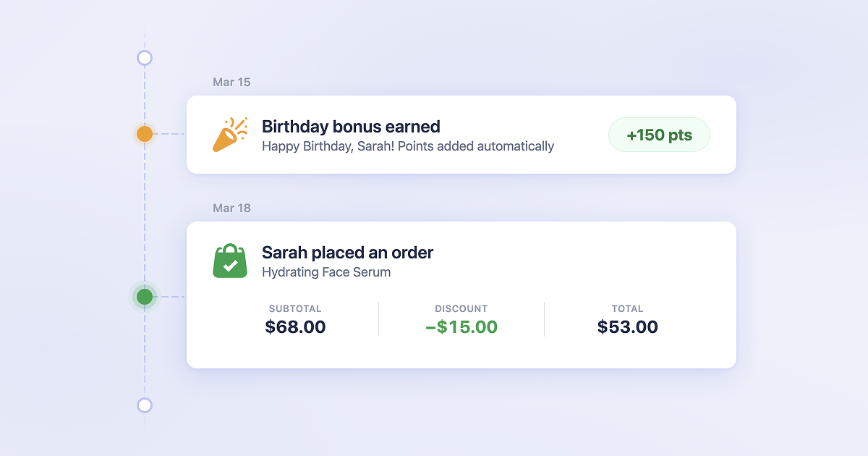
Task: Select the green timeline marker dot
Action: click(x=145, y=297)
